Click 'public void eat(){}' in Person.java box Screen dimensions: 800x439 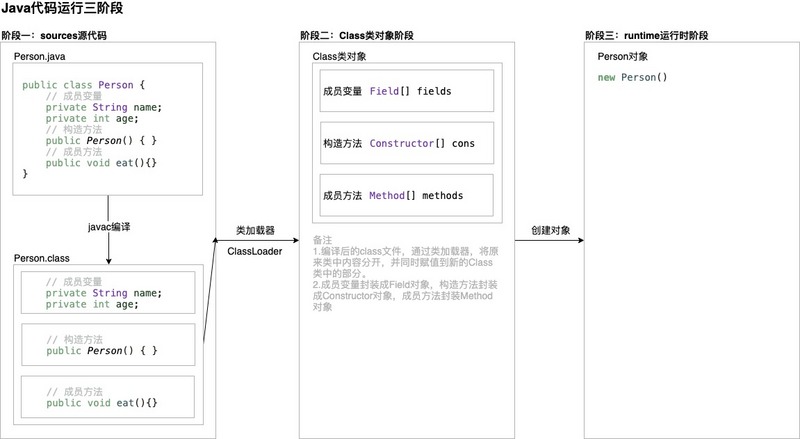click(x=101, y=162)
